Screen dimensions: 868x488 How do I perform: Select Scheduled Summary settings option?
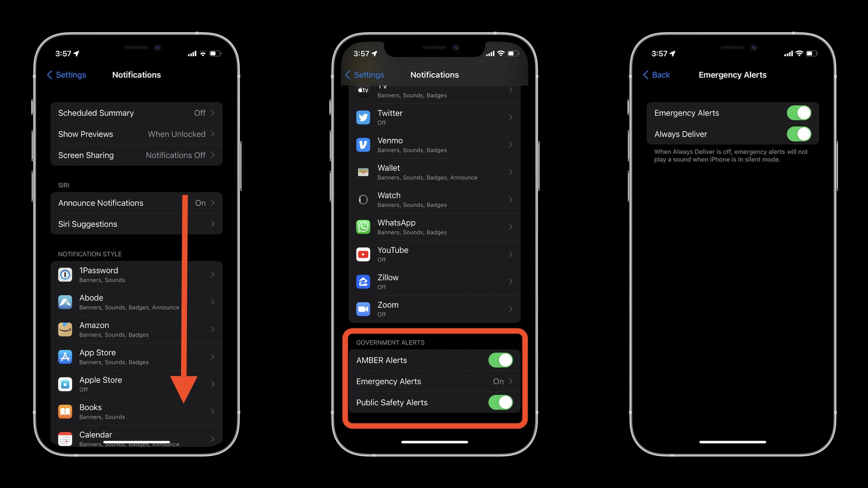coord(136,113)
